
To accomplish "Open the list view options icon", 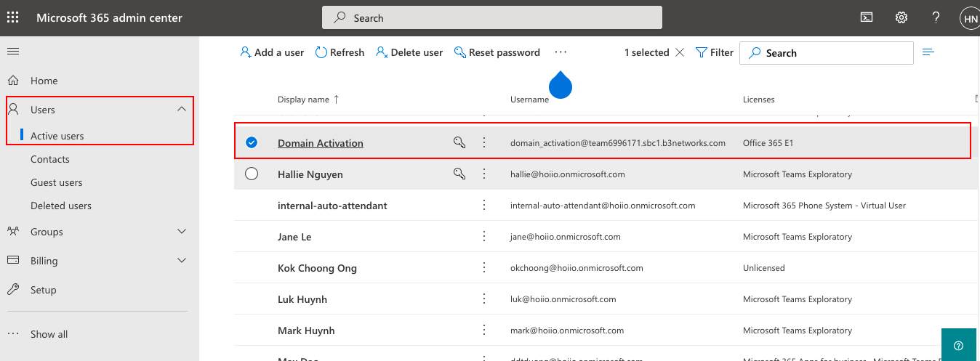I will [x=928, y=52].
